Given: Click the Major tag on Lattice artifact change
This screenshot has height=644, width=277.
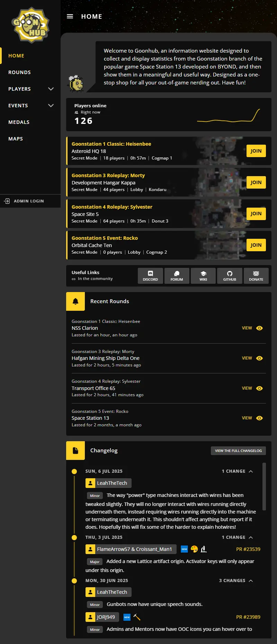Looking at the screenshot, I should [x=95, y=562].
